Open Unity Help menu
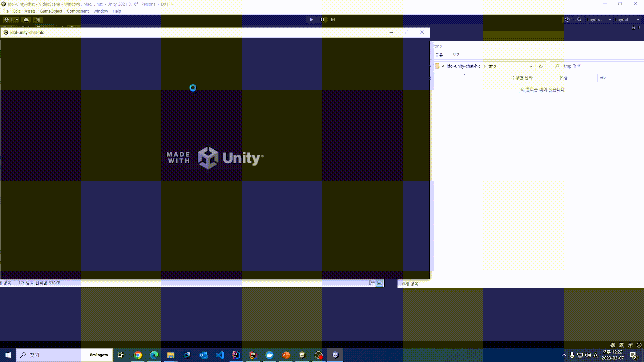This screenshot has width=644, height=362. (117, 11)
